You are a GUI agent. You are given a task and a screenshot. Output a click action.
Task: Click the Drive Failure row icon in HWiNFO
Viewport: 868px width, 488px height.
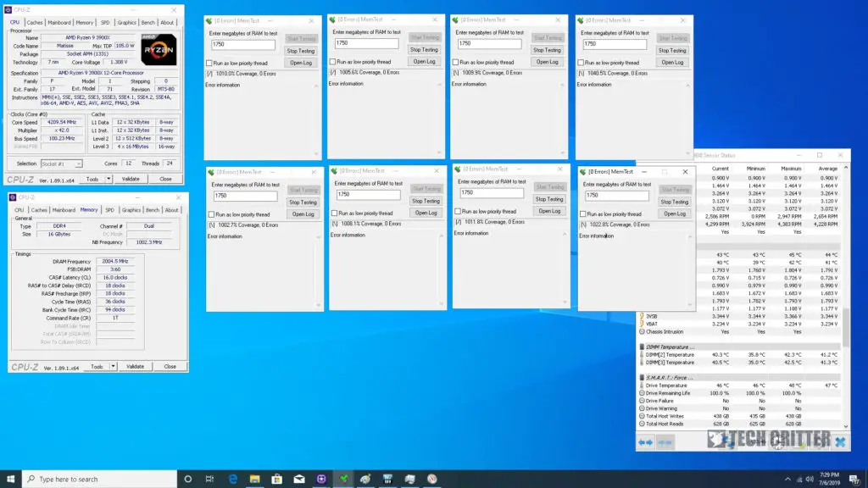pyautogui.click(x=642, y=401)
